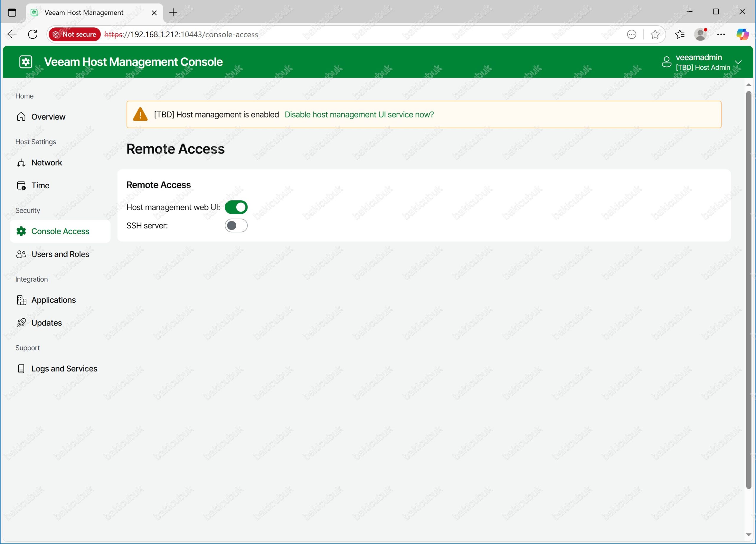Click the Security section label

coord(28,210)
